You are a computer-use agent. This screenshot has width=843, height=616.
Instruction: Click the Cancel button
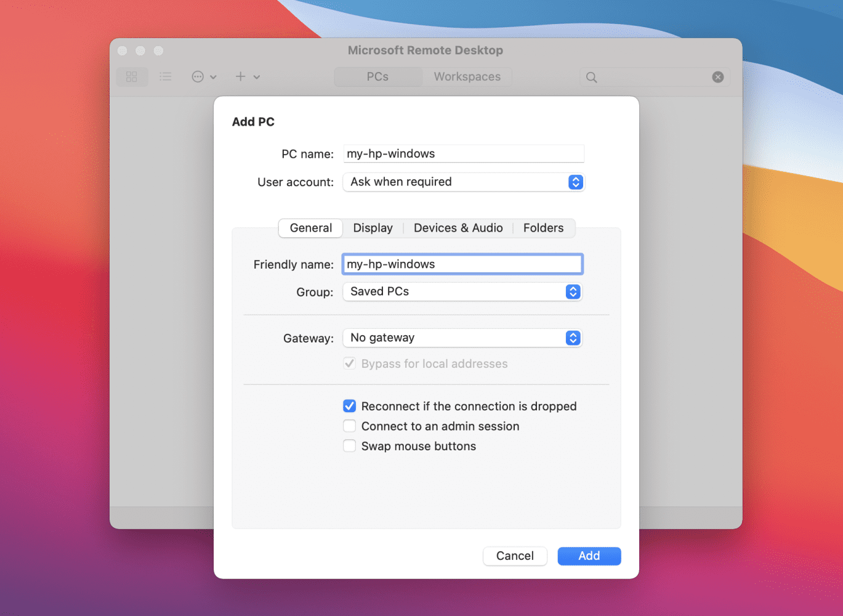[x=515, y=556]
